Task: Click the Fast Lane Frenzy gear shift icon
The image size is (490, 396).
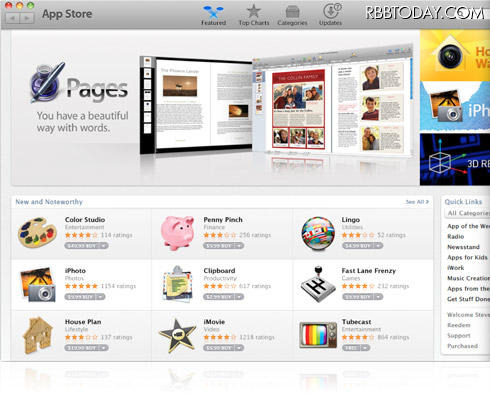Action: click(318, 284)
